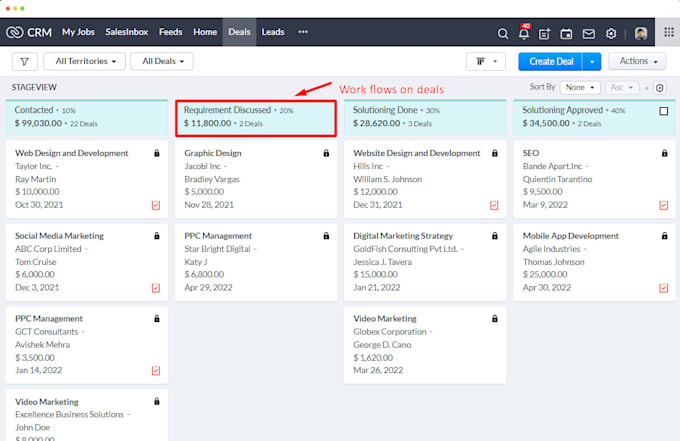
Task: Open contact William S. Johnson
Action: click(387, 179)
